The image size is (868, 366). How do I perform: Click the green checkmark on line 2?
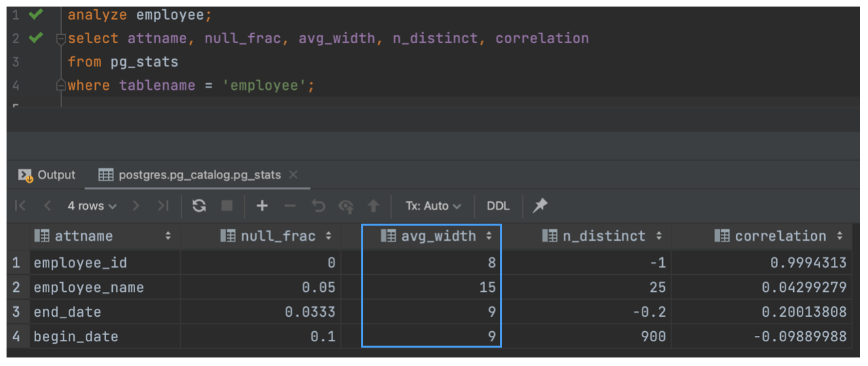[x=35, y=38]
